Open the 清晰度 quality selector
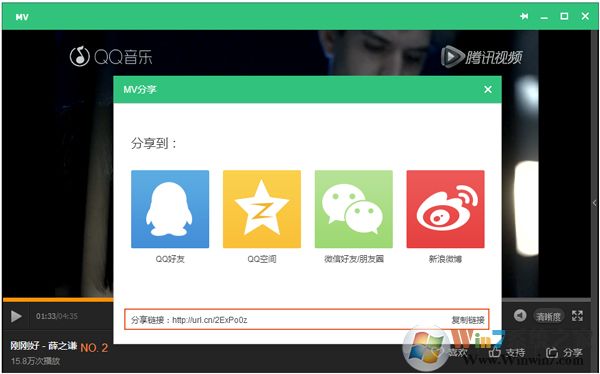The height and width of the screenshot is (374, 600). [548, 316]
